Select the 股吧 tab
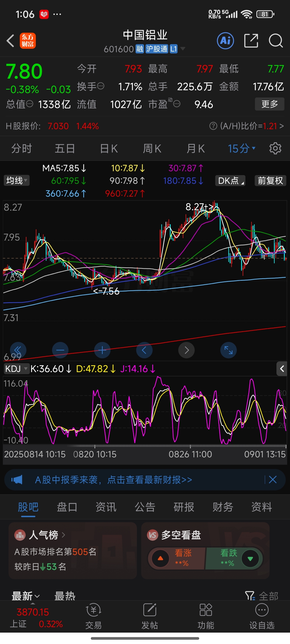The height and width of the screenshot is (644, 290). (x=28, y=507)
